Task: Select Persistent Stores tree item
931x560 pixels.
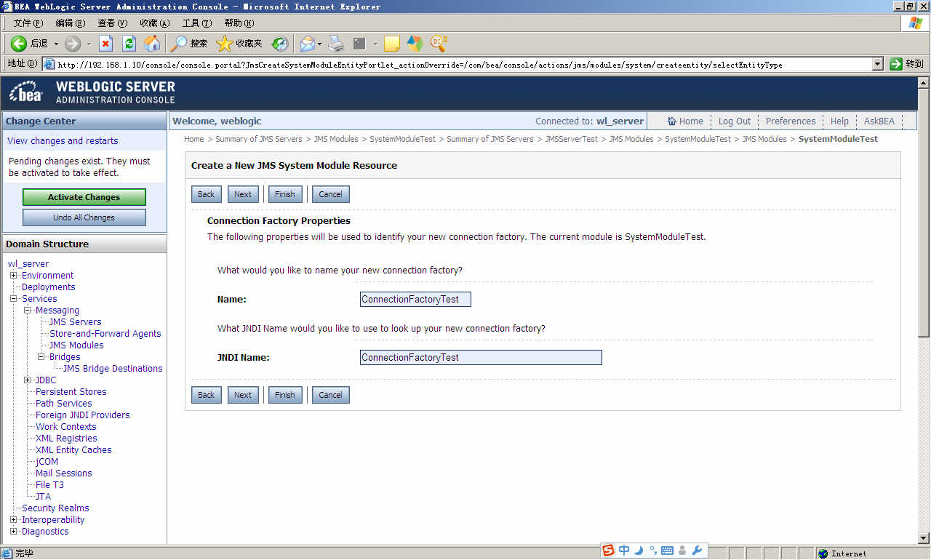Action: tap(71, 392)
